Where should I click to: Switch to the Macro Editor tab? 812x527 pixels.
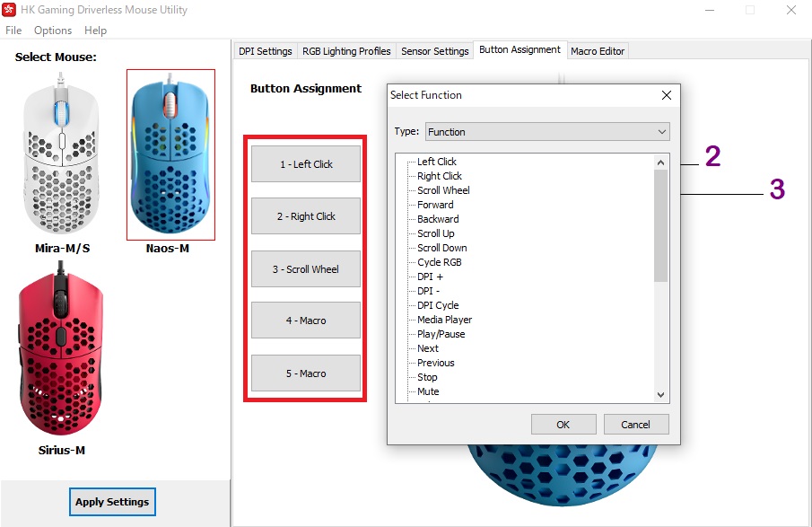pos(598,51)
